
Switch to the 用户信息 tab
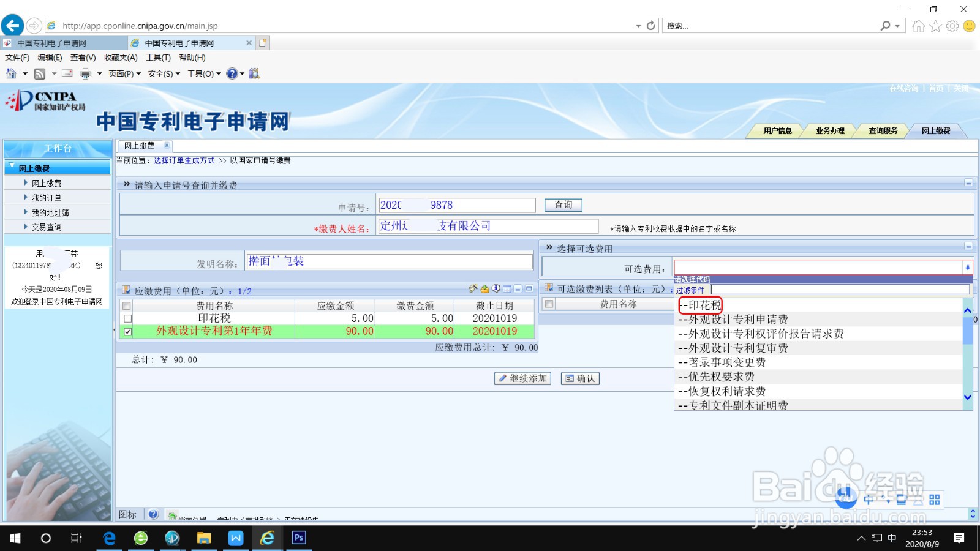pos(777,130)
